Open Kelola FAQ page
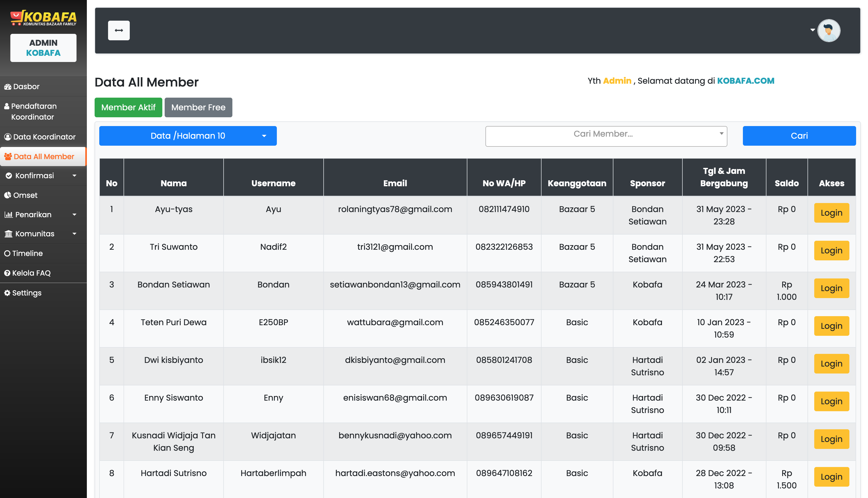 43,273
